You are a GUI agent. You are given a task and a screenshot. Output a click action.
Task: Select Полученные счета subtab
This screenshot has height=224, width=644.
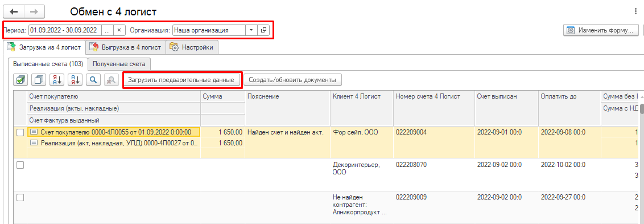click(x=119, y=64)
